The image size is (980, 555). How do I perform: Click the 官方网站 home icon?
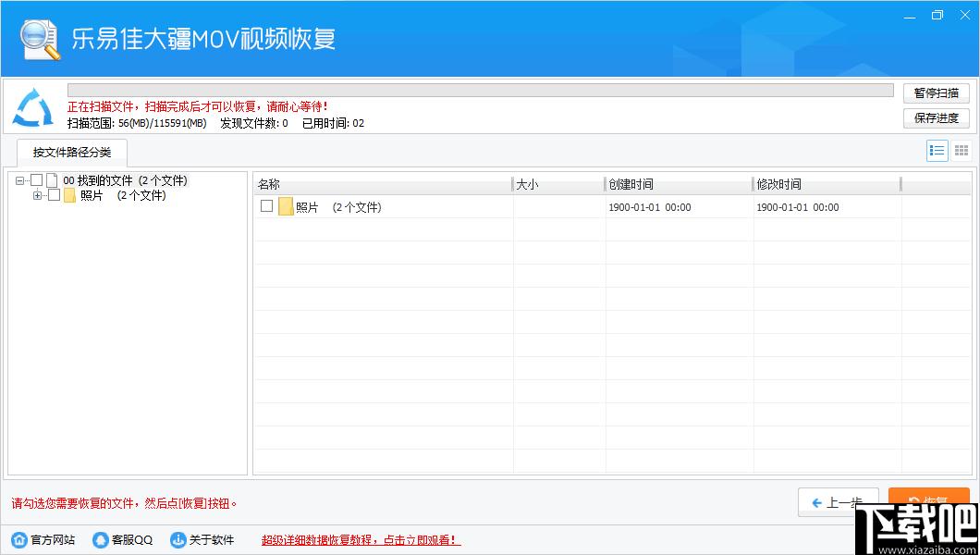tap(20, 539)
